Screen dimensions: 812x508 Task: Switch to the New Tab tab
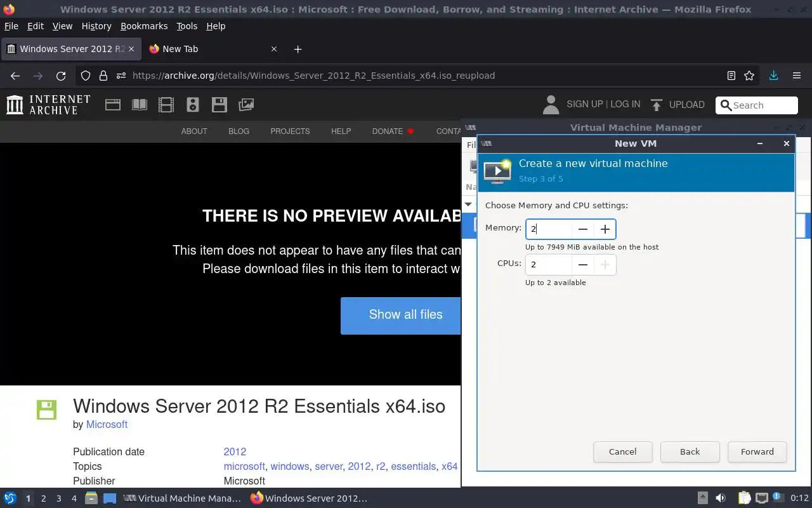[x=213, y=49]
